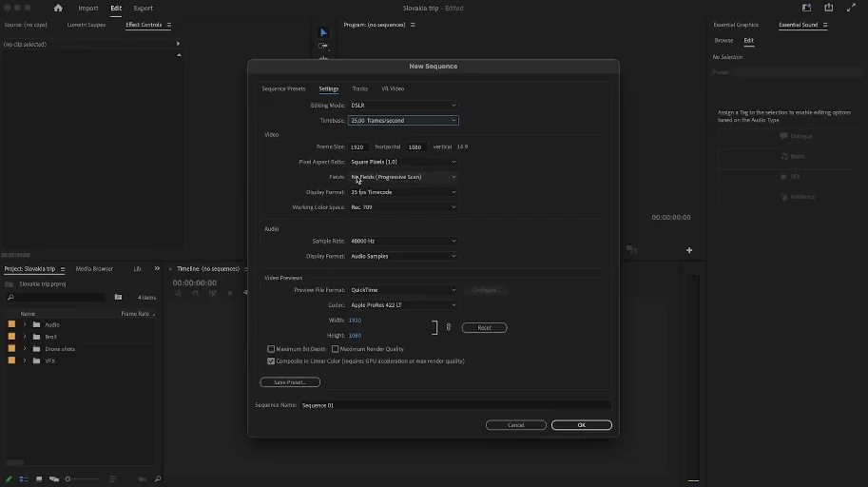The width and height of the screenshot is (868, 487).
Task: Open Essential Graphics panel tab
Action: pyautogui.click(x=736, y=25)
